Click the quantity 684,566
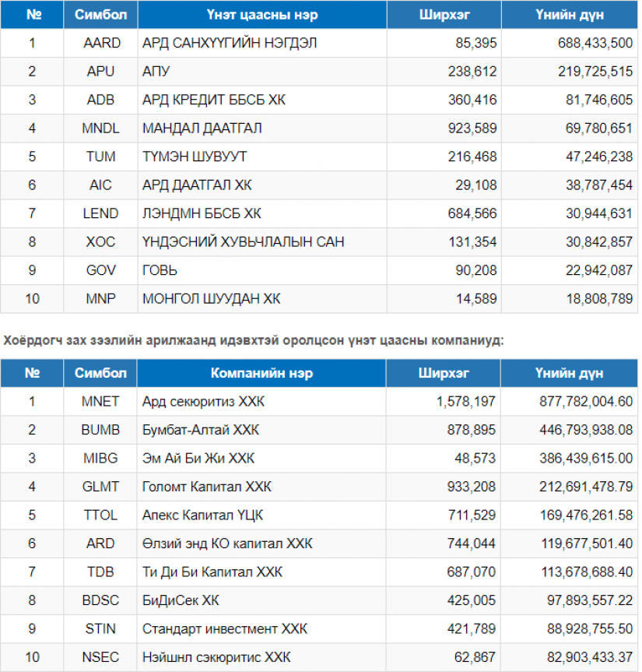This screenshot has height=672, width=642. pos(472,213)
